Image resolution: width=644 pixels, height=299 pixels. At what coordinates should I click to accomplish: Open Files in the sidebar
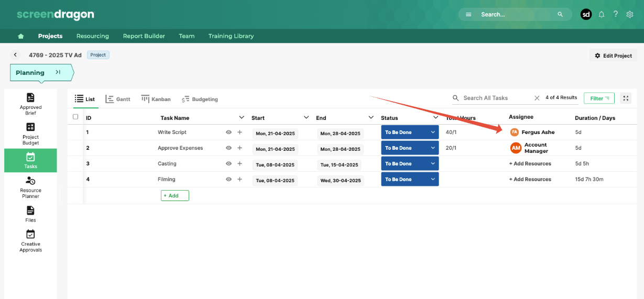30,214
